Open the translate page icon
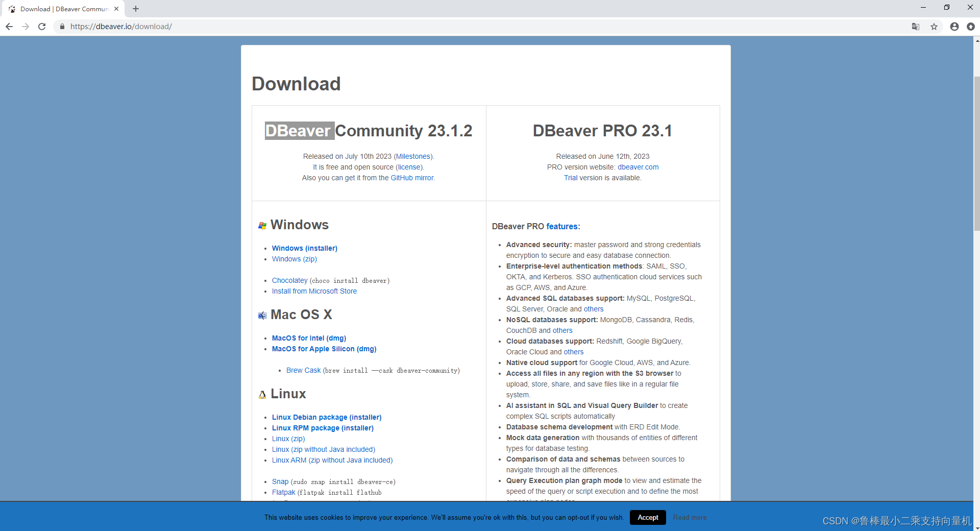Image resolution: width=980 pixels, height=531 pixels. [x=916, y=27]
